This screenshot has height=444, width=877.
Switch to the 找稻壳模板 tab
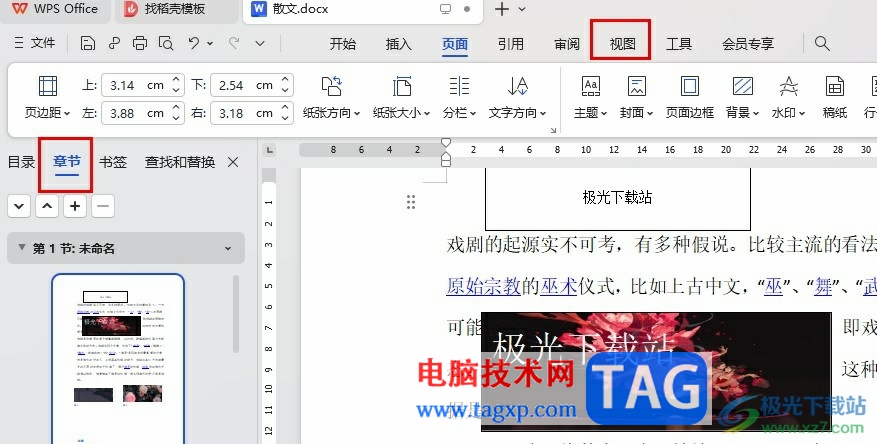click(x=176, y=9)
